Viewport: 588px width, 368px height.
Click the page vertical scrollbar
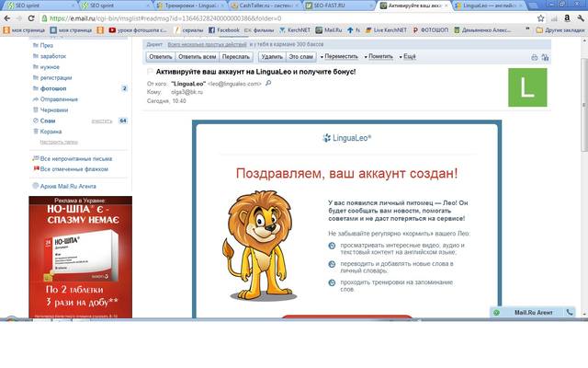click(x=584, y=105)
